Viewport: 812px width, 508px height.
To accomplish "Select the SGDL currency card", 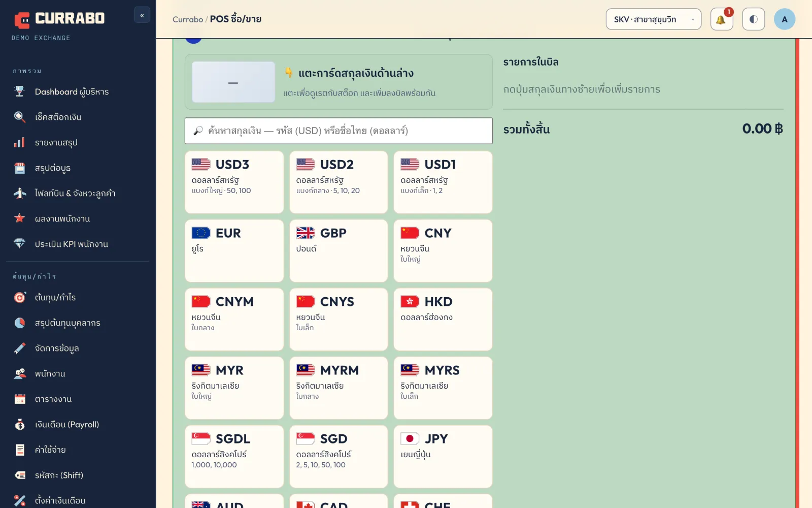I will (234, 456).
